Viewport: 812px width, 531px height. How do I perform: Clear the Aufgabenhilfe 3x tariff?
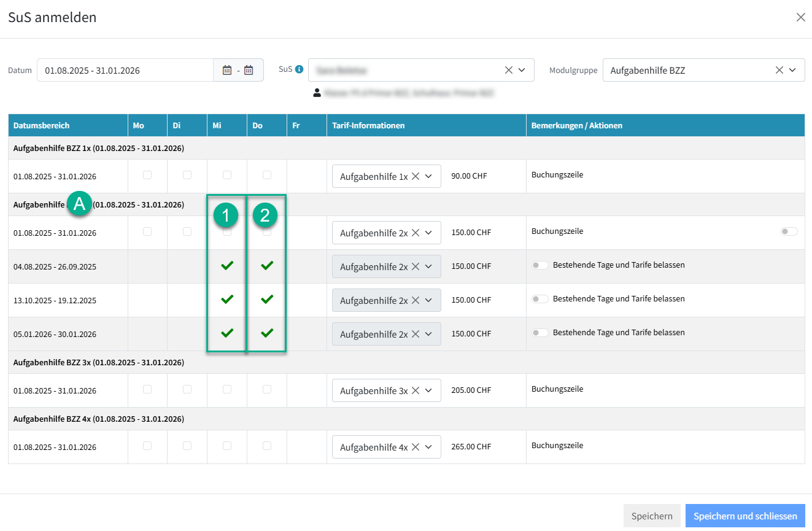(x=416, y=390)
